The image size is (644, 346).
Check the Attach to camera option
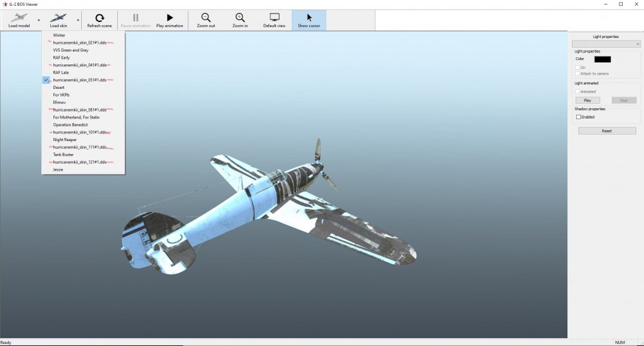pos(578,73)
